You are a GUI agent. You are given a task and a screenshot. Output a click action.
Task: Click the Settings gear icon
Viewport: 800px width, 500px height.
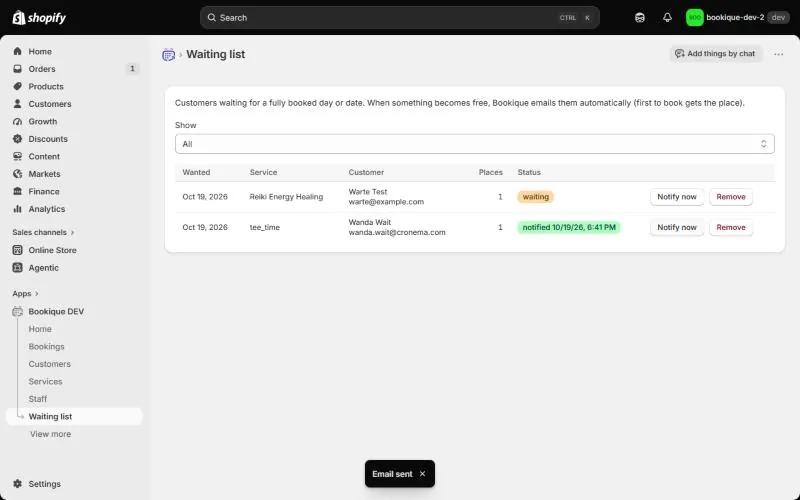[x=17, y=484]
